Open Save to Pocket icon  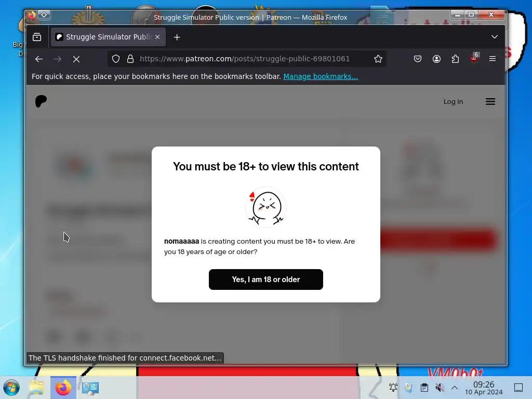(x=418, y=59)
